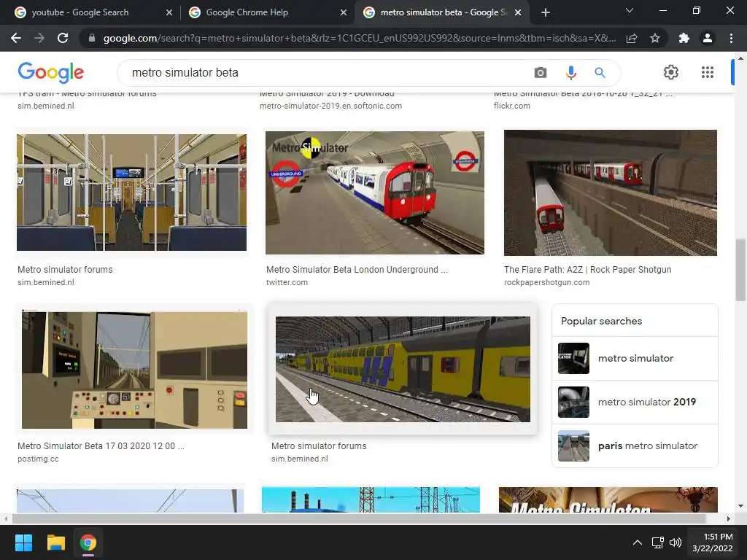Open Google quick settings gear
This screenshot has width=747, height=560.
pos(671,72)
